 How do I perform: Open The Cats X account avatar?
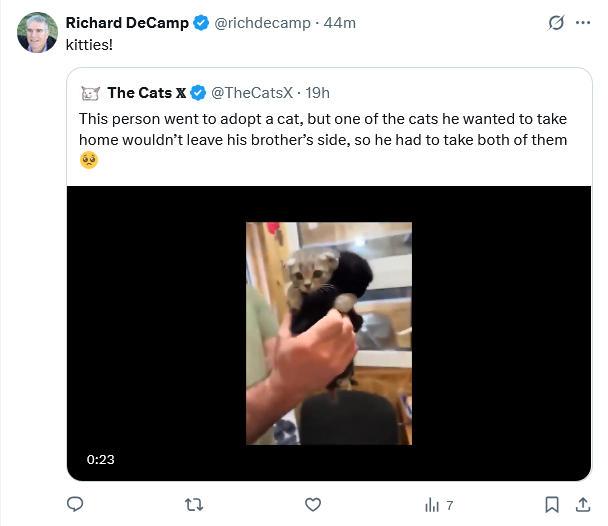89,93
